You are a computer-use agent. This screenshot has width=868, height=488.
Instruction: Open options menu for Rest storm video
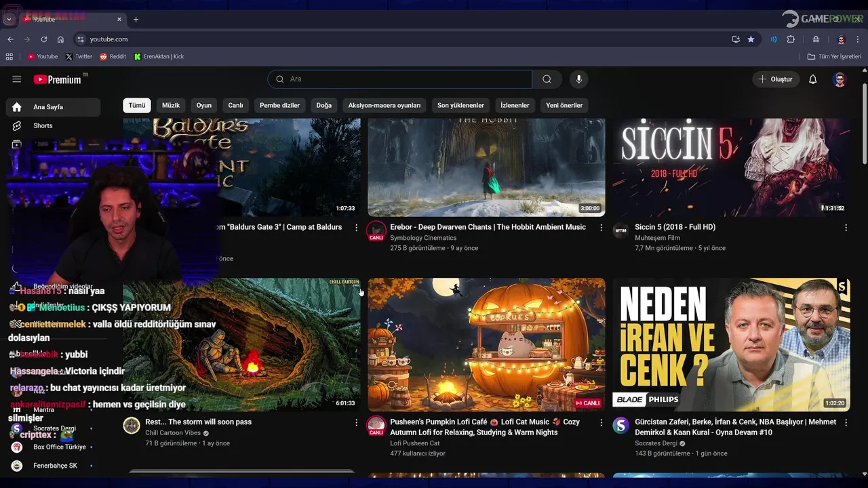356,422
